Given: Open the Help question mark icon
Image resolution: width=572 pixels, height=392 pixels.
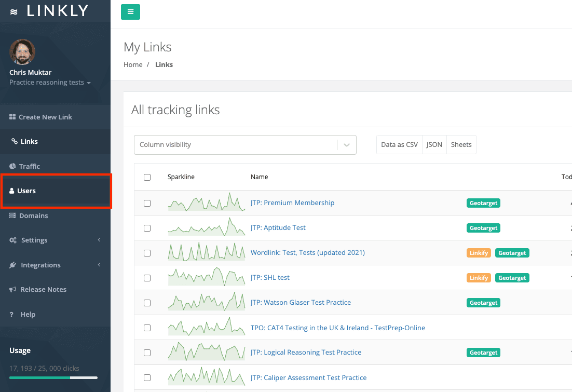Looking at the screenshot, I should tap(12, 314).
